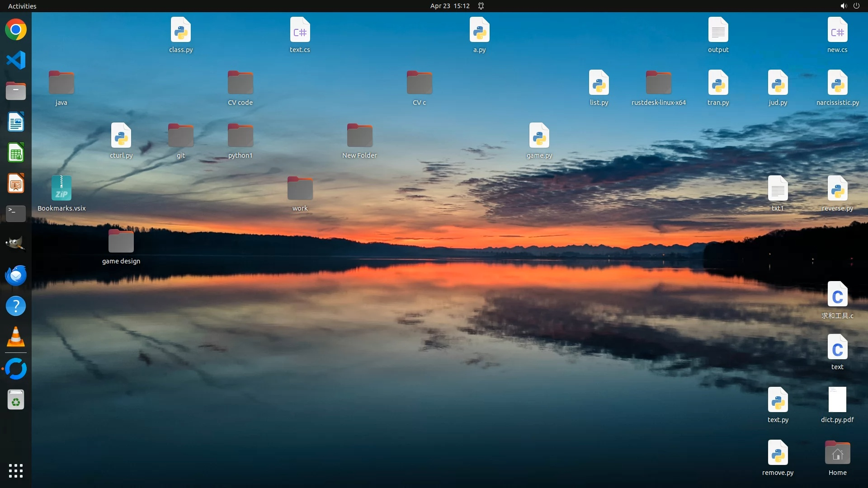868x488 pixels.
Task: Click the power icon in top bar
Action: click(x=856, y=6)
